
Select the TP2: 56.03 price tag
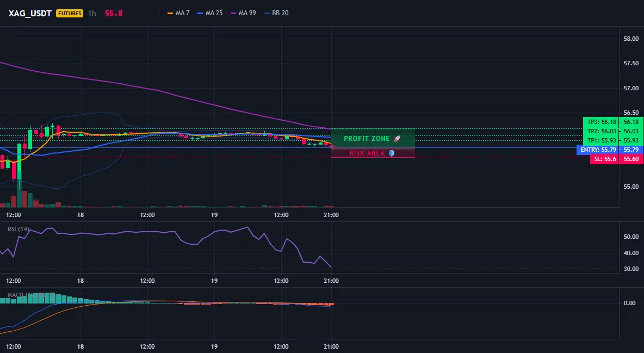[601, 131]
